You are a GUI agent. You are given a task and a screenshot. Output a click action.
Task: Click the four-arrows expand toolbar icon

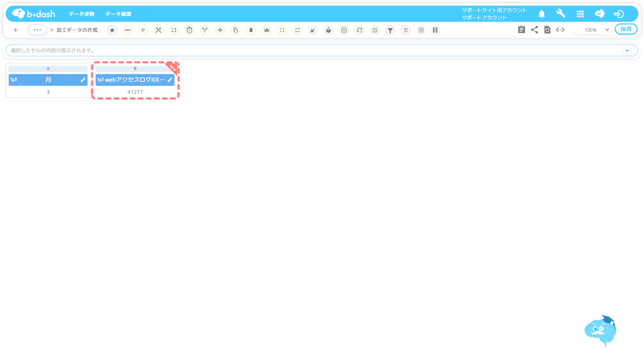(x=282, y=30)
